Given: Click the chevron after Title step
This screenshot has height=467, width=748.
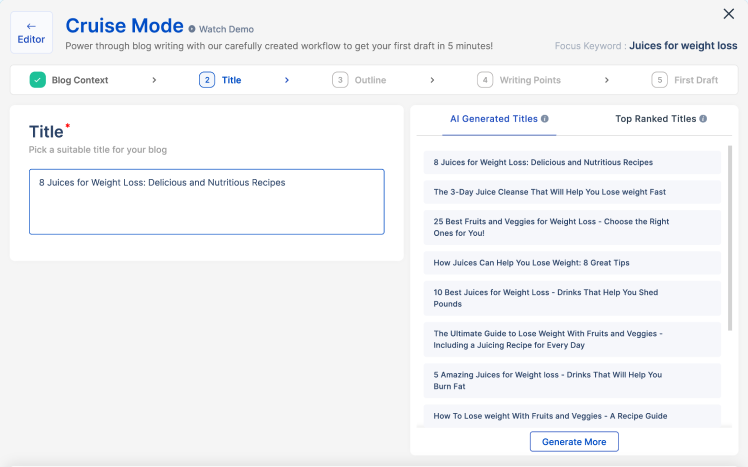Looking at the screenshot, I should pos(287,80).
